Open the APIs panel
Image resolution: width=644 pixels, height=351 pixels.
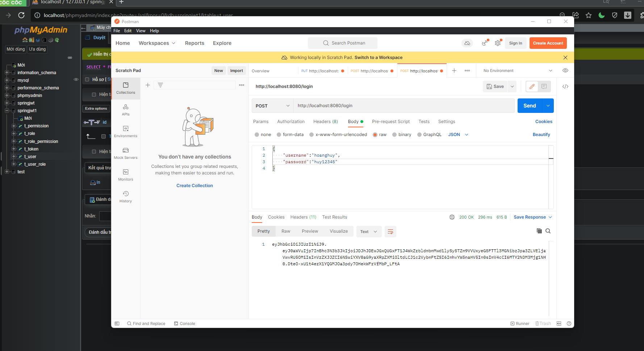[126, 110]
